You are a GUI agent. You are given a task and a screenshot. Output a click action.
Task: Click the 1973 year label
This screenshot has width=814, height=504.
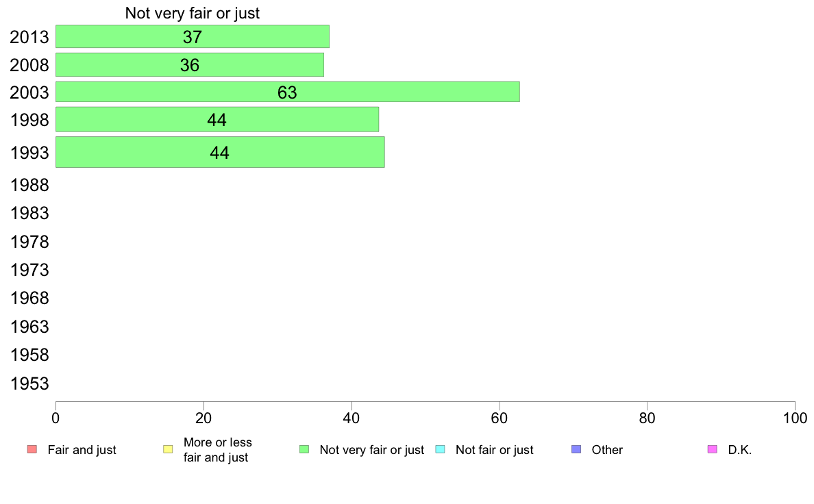pyautogui.click(x=29, y=270)
